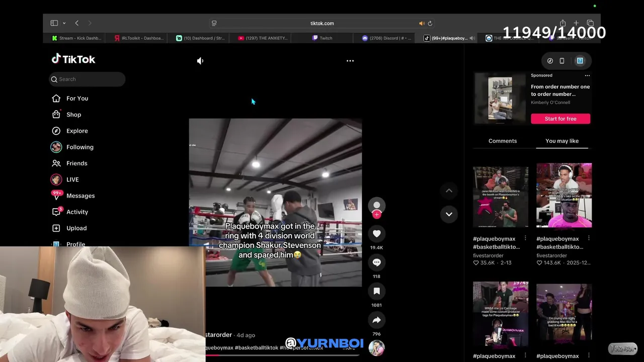Screen dimensions: 644x362
Task: Switch to the Discord tab
Action: (386, 38)
